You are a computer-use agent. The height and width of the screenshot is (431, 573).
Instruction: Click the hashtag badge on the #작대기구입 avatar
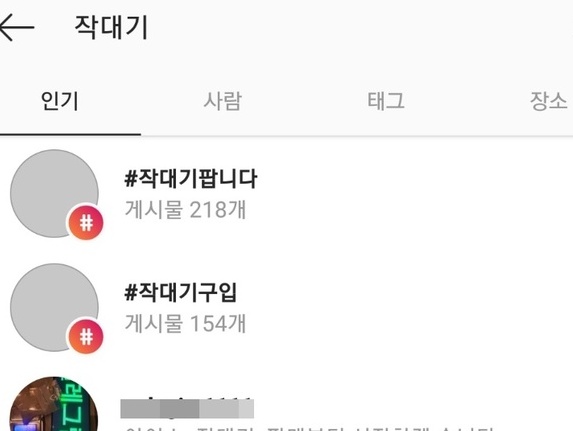(86, 337)
